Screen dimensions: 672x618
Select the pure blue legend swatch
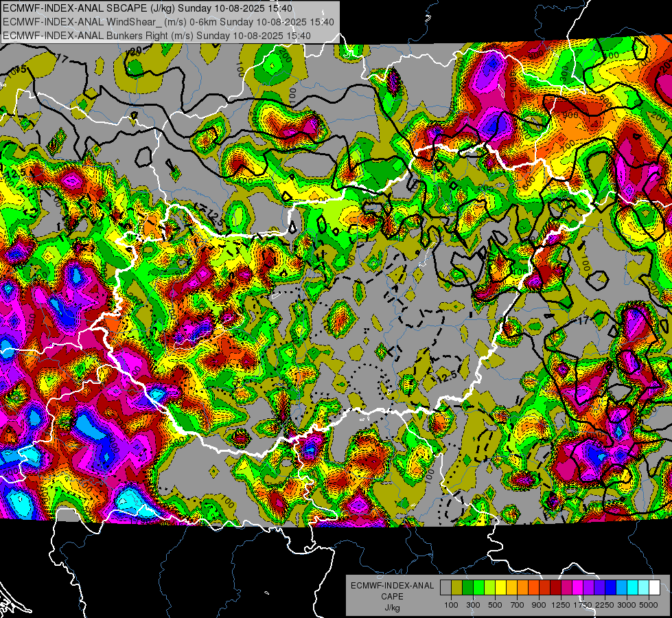[611, 587]
